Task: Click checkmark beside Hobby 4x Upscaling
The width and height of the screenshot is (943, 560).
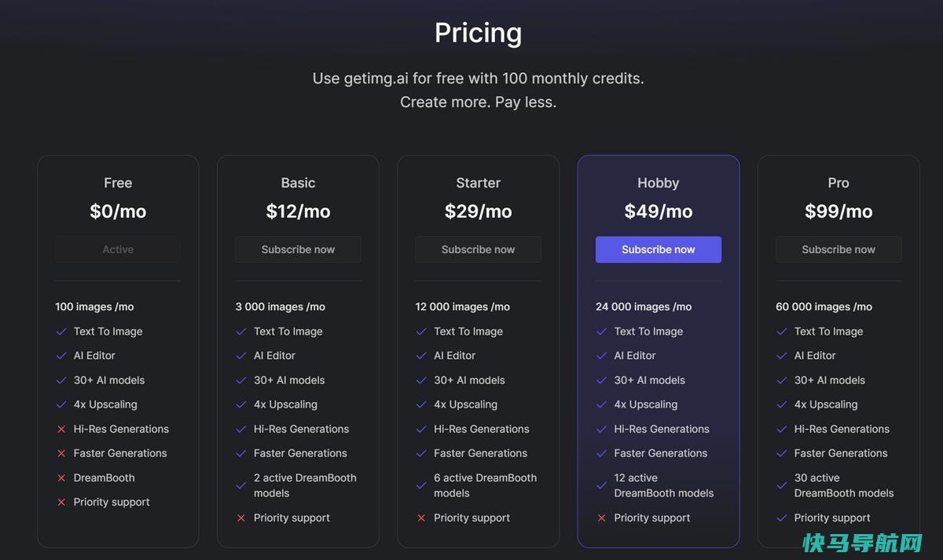Action: [602, 404]
